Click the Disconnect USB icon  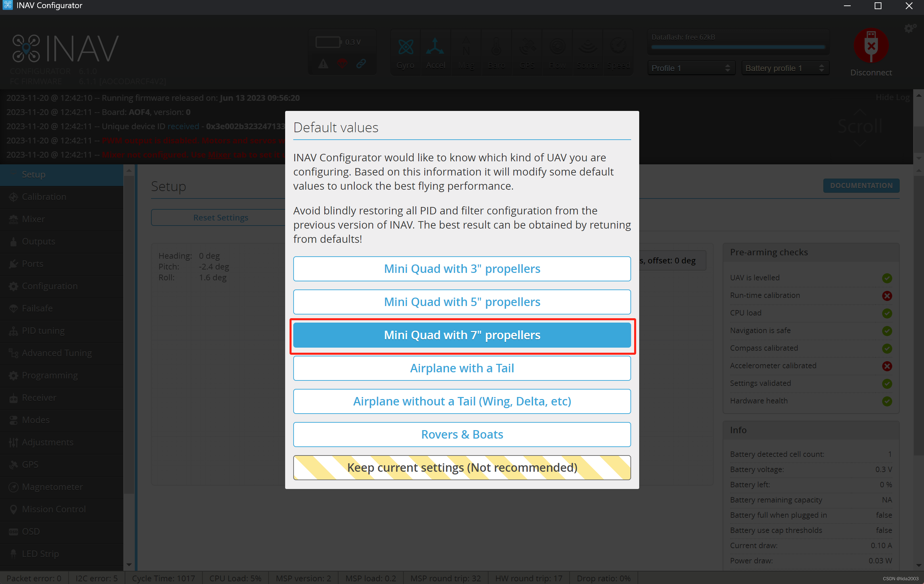click(871, 46)
